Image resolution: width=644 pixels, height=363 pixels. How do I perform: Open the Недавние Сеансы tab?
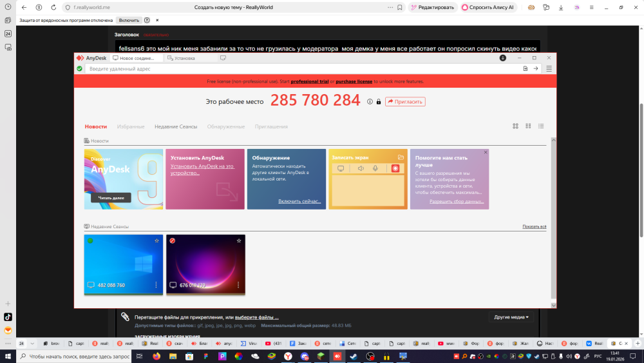176,126
